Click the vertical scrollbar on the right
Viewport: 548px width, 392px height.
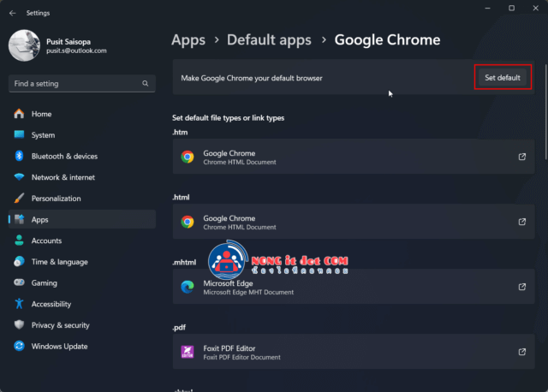click(545, 112)
